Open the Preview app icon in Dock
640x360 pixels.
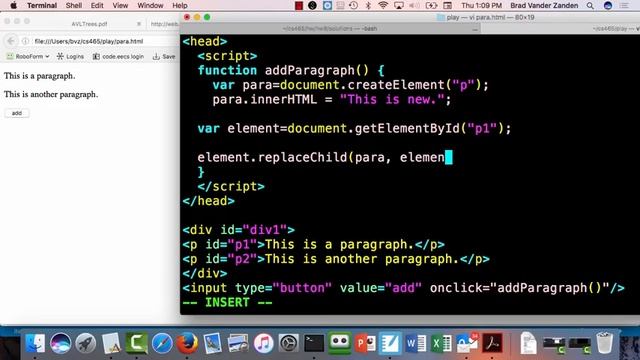tap(213, 343)
